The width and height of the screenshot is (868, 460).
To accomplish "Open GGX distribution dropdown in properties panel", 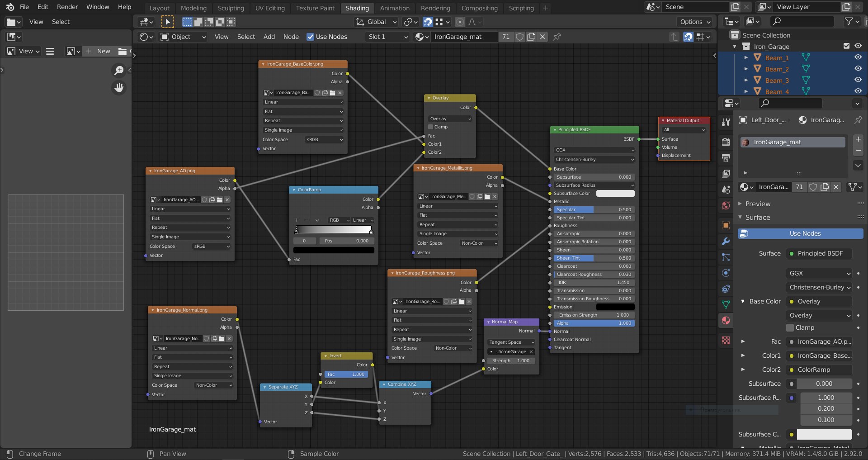I will pyautogui.click(x=819, y=273).
